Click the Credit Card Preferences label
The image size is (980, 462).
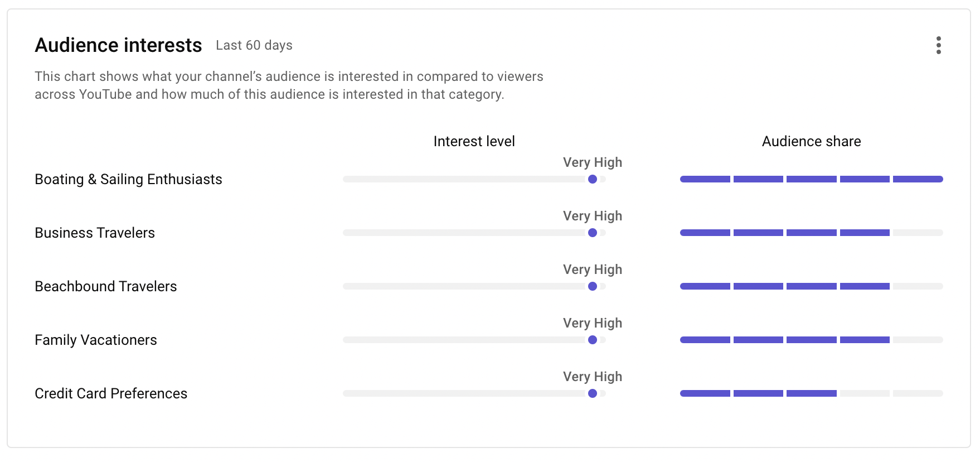(x=111, y=393)
